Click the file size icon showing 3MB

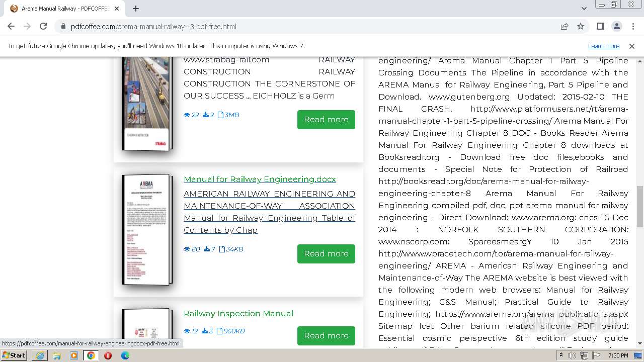[x=220, y=115]
